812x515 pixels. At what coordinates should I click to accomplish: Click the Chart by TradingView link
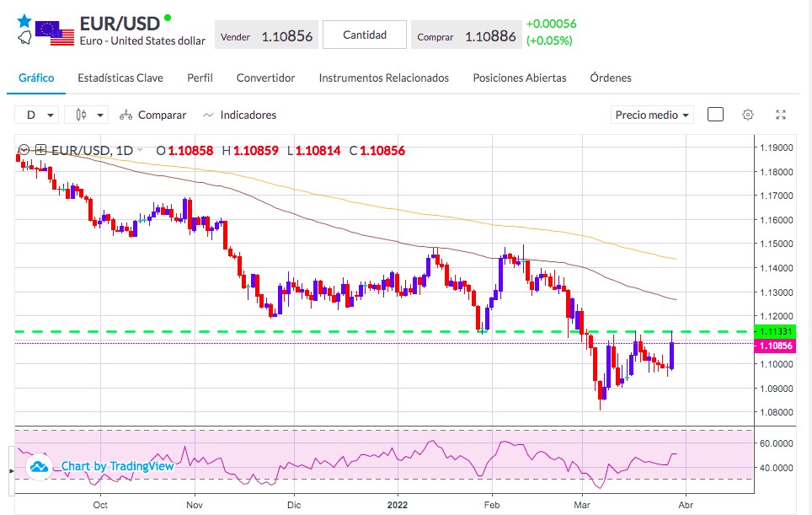118,466
